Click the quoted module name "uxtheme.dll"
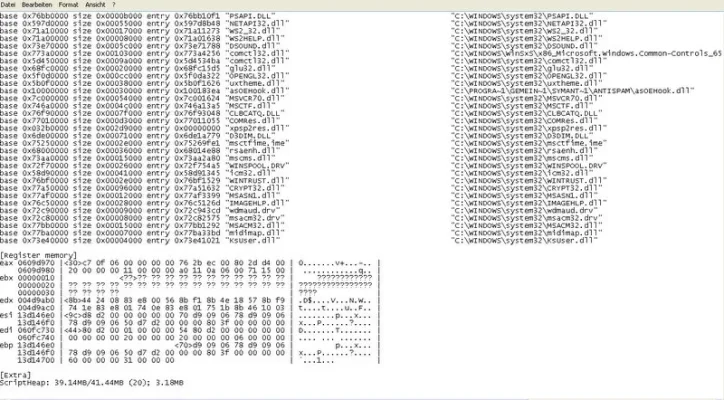Viewport: 724px width, 400px height. tap(255, 83)
